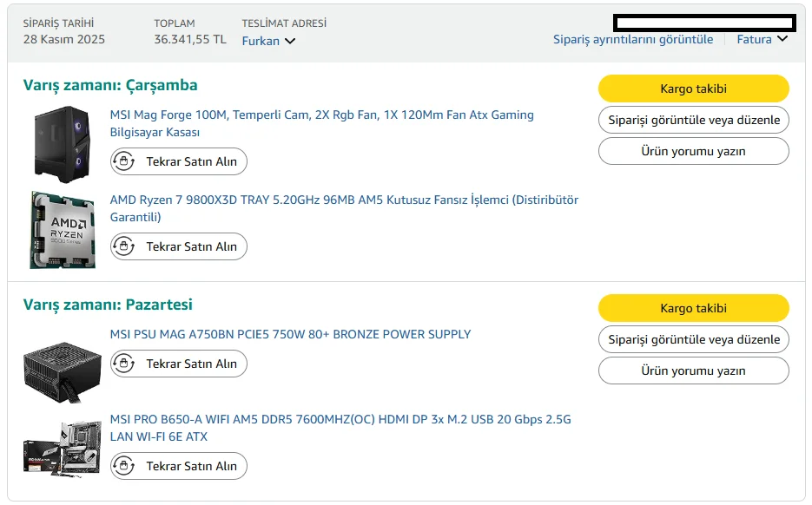Track cargo for the Çarşamba shipment
The width and height of the screenshot is (812, 505).
(693, 89)
